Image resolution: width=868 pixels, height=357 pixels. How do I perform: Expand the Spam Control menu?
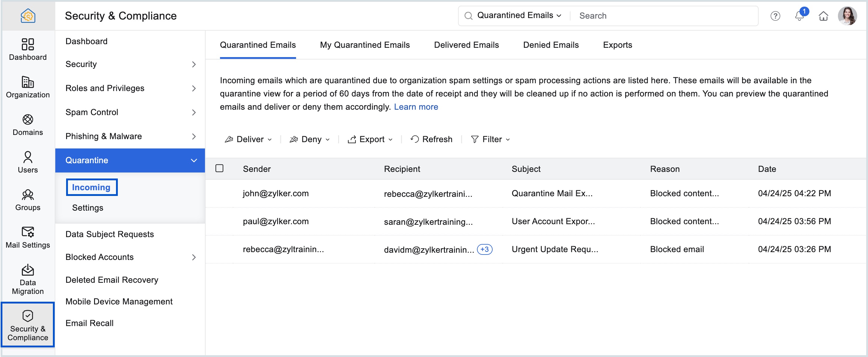click(x=130, y=112)
